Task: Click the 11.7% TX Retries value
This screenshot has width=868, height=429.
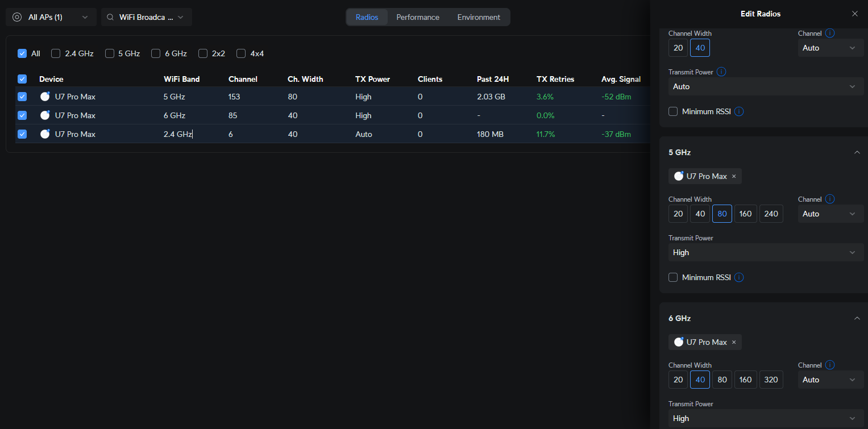Action: [x=546, y=134]
